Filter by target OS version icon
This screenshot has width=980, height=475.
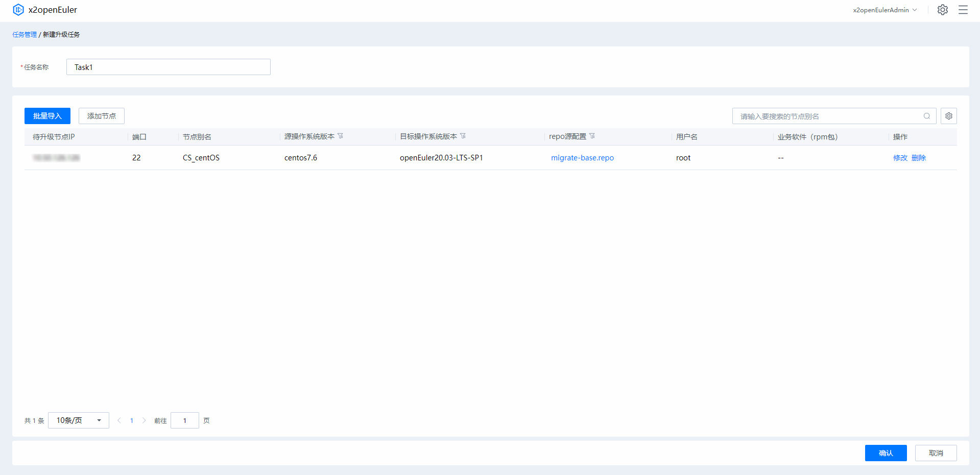[x=463, y=136]
